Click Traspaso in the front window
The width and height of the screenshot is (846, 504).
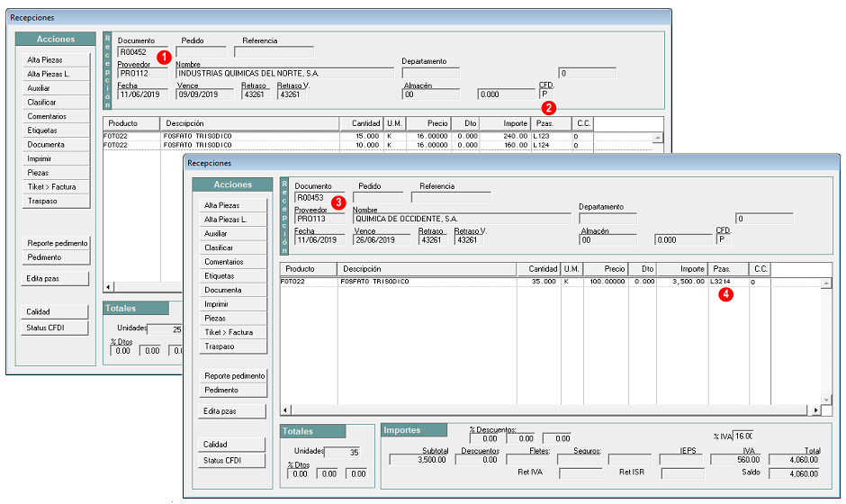click(x=233, y=346)
